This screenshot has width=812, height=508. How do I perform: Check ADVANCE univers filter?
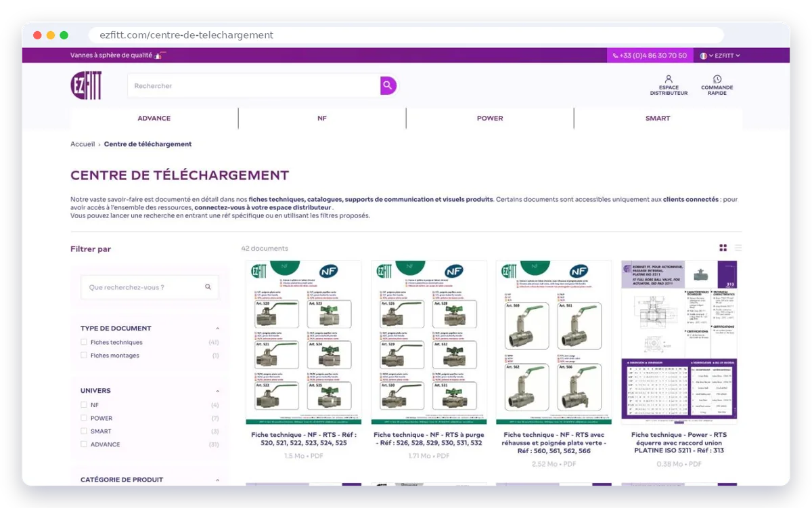pos(84,444)
